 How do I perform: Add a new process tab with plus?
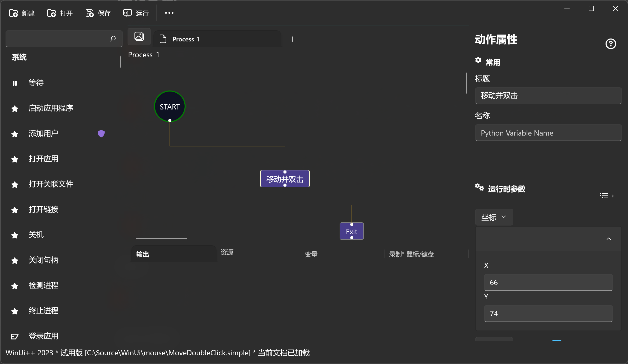click(293, 39)
